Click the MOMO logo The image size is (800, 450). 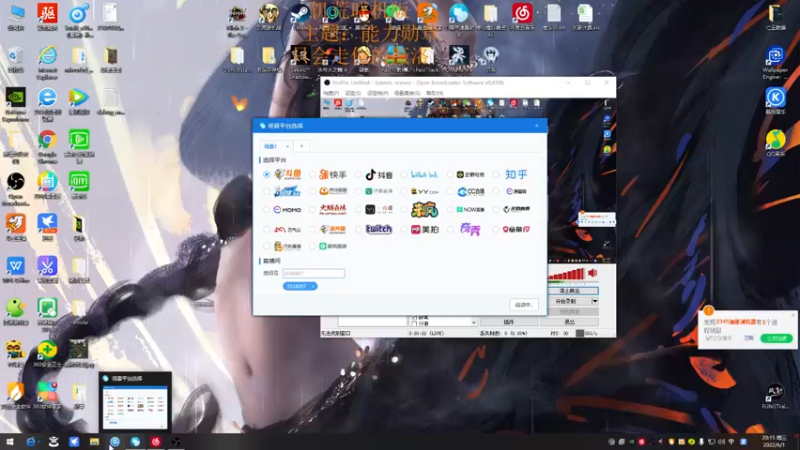pyautogui.click(x=287, y=209)
